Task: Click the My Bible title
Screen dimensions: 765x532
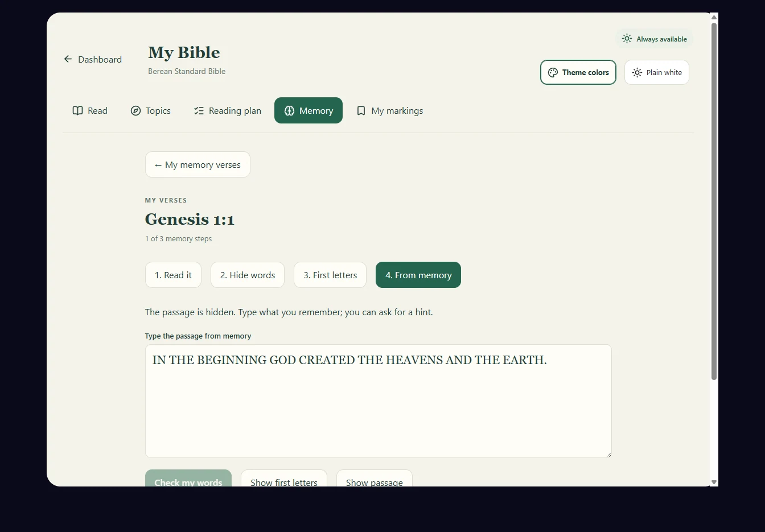Action: (184, 52)
